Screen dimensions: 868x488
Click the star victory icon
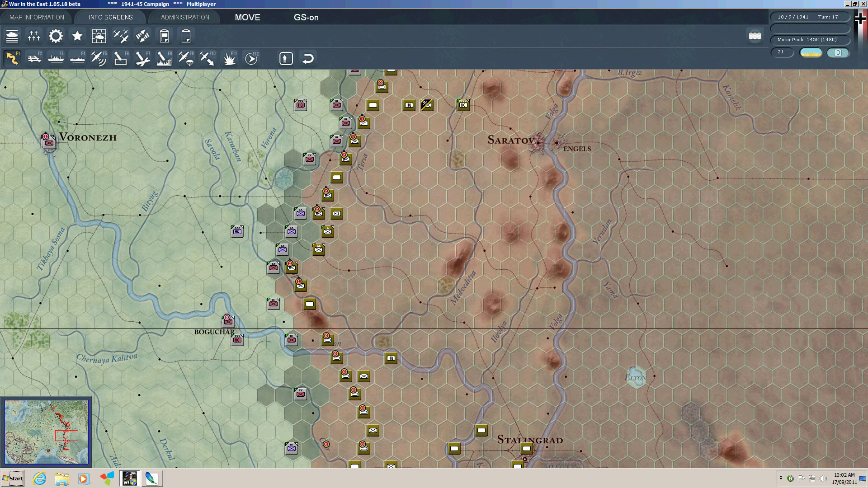(77, 36)
